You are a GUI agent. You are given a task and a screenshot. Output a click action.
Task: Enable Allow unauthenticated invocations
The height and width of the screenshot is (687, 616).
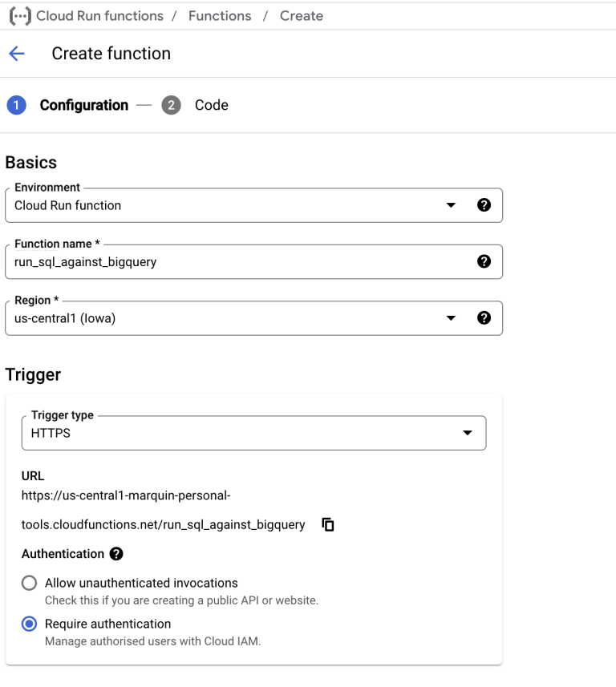click(x=29, y=583)
